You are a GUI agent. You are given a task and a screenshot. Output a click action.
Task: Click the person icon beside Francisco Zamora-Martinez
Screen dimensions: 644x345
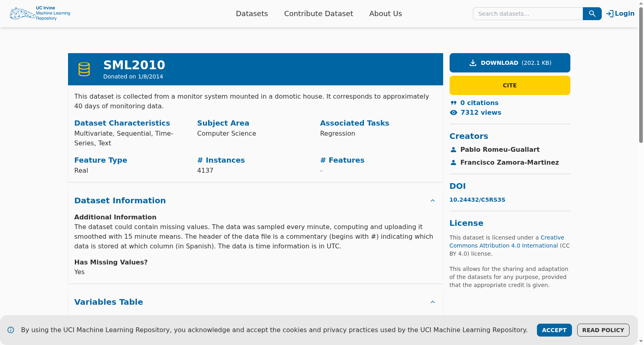point(454,163)
